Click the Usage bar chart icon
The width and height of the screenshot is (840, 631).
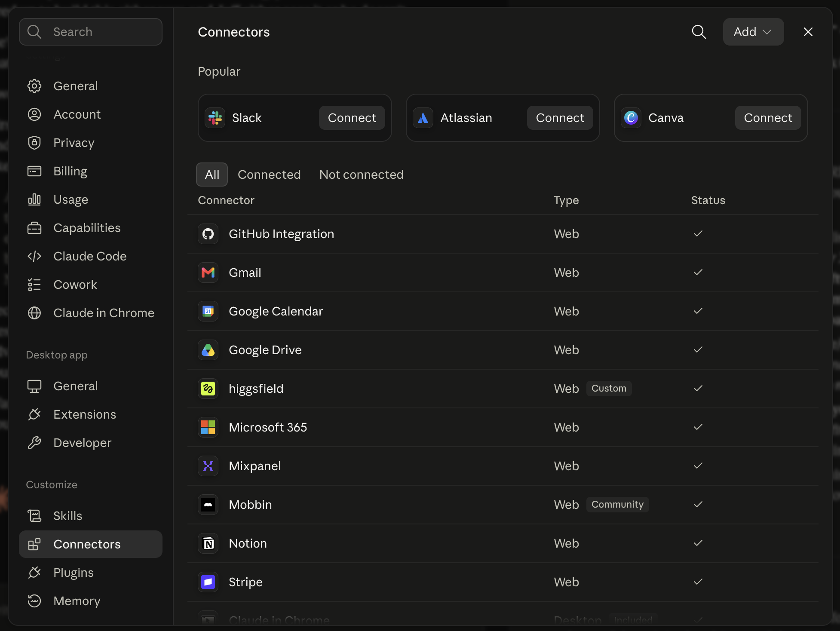[34, 199]
